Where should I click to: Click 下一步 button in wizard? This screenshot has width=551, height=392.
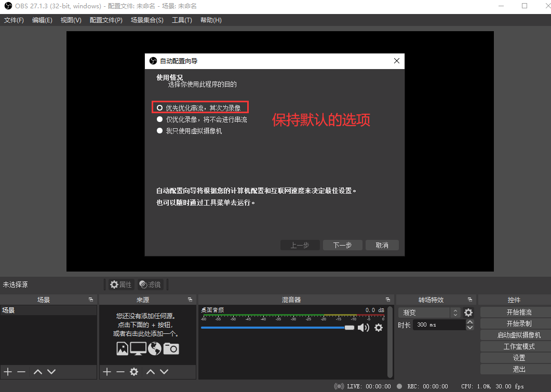coord(343,245)
